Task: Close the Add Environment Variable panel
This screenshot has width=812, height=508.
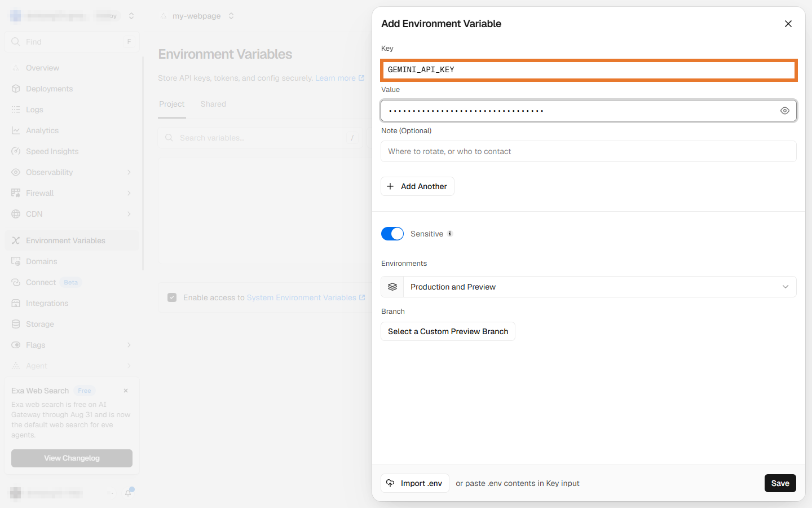Action: pyautogui.click(x=788, y=24)
